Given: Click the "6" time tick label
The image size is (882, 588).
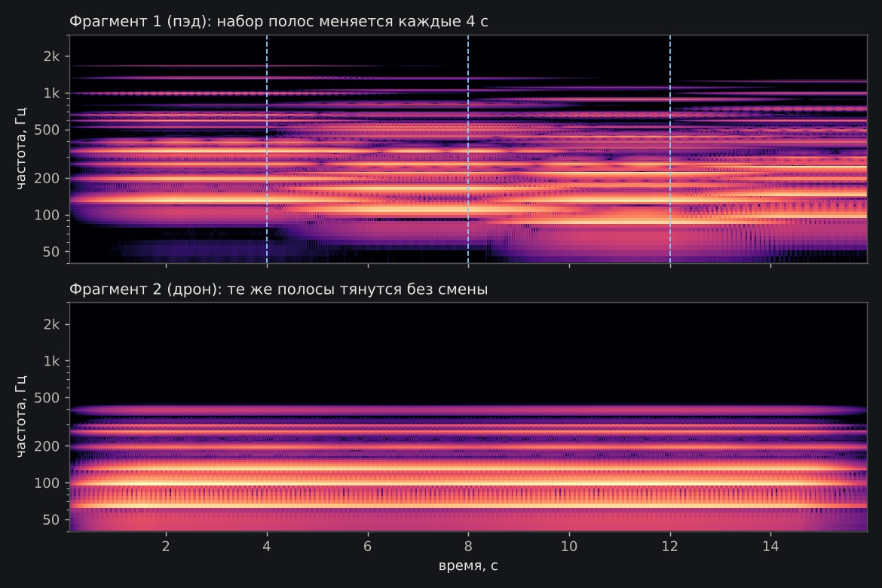Looking at the screenshot, I should 367,546.
